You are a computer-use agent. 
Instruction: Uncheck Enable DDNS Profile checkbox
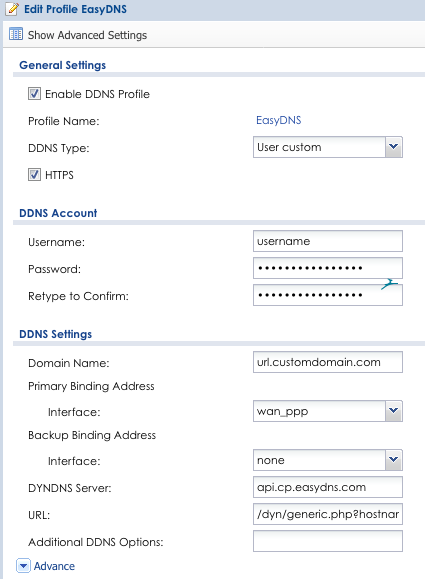pos(34,93)
